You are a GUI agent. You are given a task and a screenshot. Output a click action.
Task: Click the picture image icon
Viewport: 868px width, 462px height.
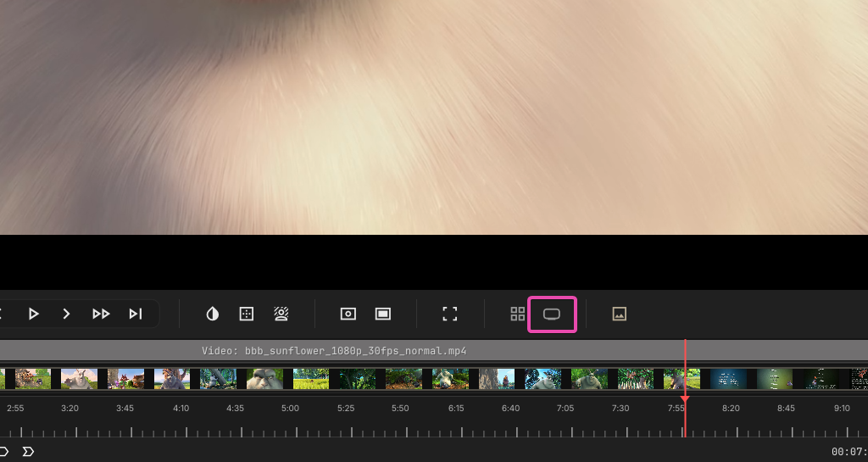pyautogui.click(x=620, y=314)
